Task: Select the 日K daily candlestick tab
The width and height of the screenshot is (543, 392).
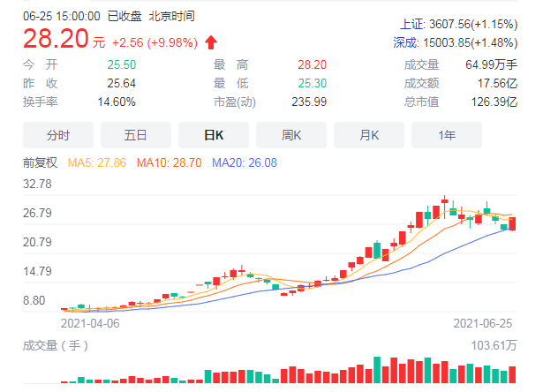Action: point(214,135)
